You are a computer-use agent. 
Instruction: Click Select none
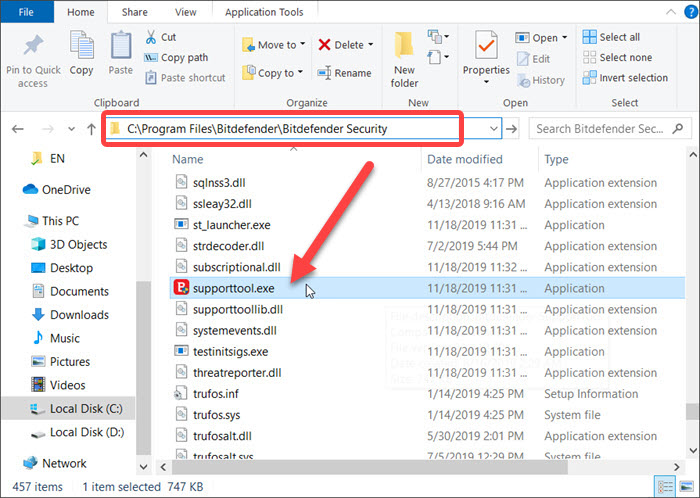pyautogui.click(x=617, y=57)
